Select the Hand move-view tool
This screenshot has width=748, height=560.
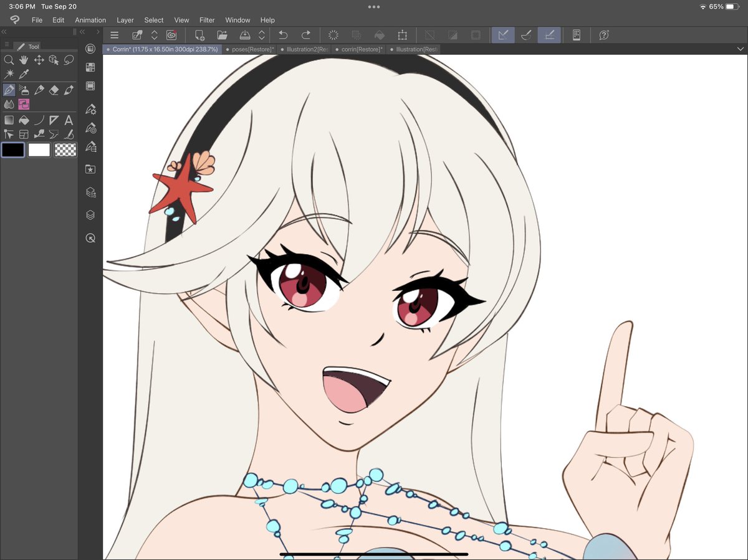24,60
